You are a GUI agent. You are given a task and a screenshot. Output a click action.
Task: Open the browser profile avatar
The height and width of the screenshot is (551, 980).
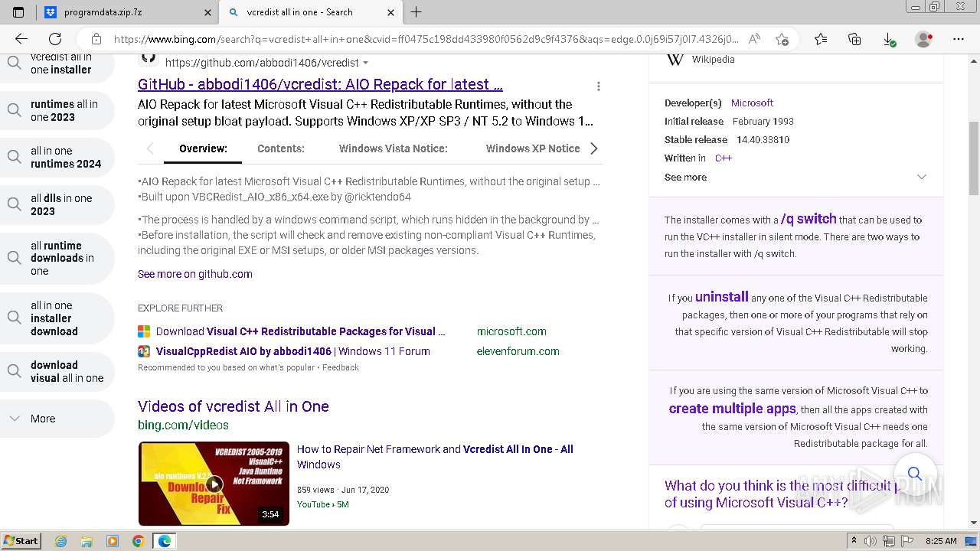[x=924, y=39]
